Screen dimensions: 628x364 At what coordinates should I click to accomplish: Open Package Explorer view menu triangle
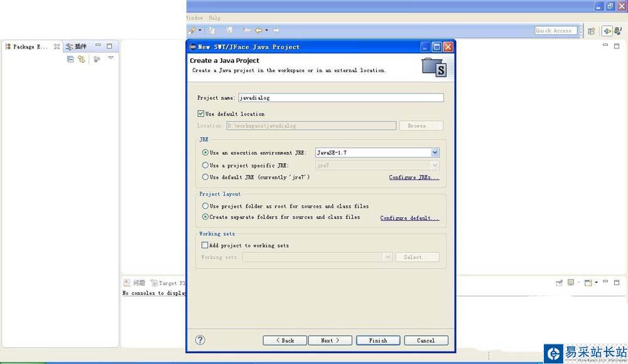(111, 58)
